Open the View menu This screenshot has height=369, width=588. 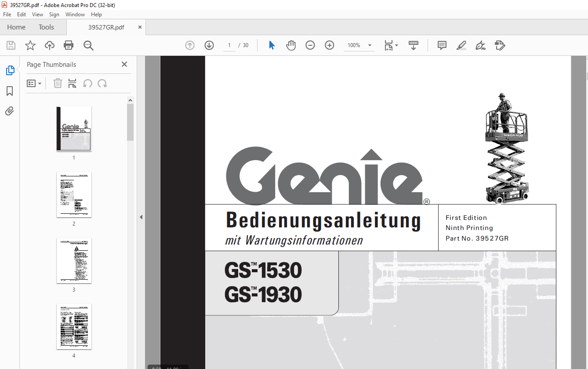point(37,15)
